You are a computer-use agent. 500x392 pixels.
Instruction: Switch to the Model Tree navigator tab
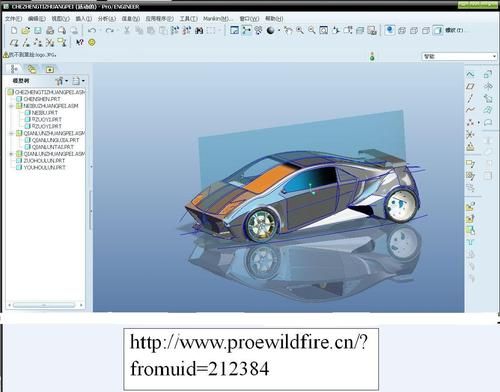14,69
